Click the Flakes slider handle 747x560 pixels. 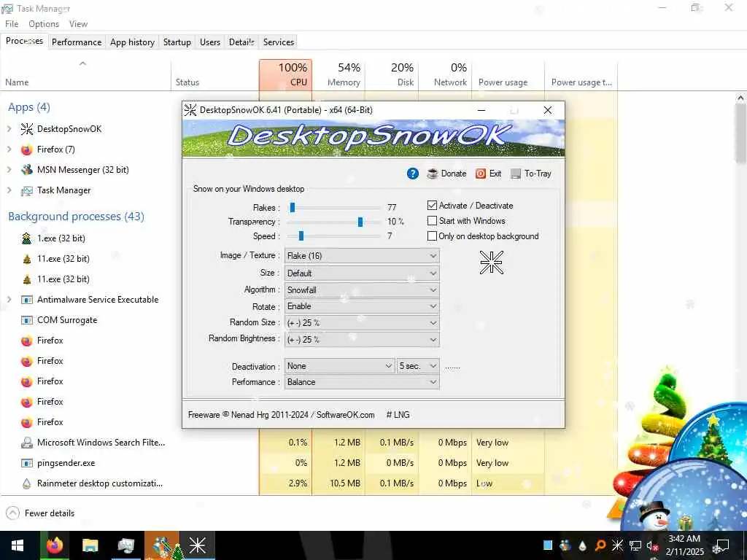click(x=293, y=208)
